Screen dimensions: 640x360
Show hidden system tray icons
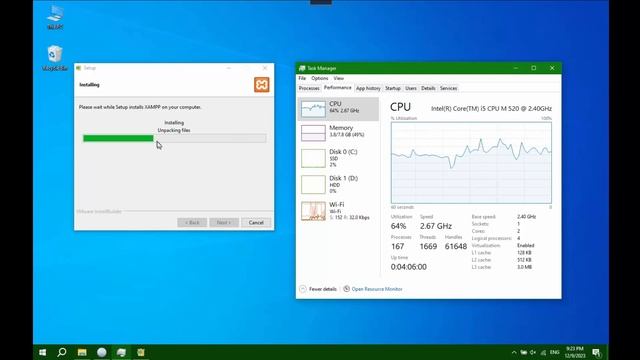click(x=514, y=352)
